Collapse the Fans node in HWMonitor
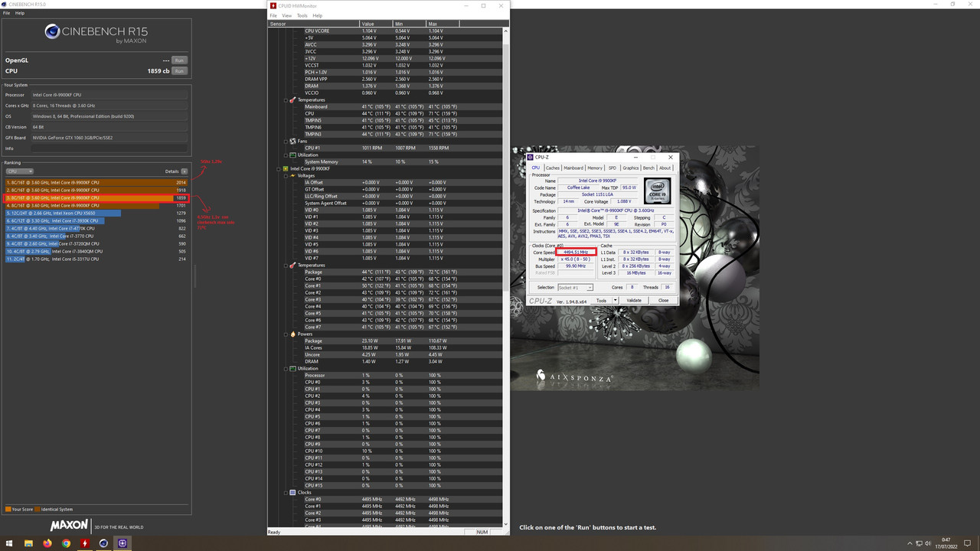 [x=286, y=142]
